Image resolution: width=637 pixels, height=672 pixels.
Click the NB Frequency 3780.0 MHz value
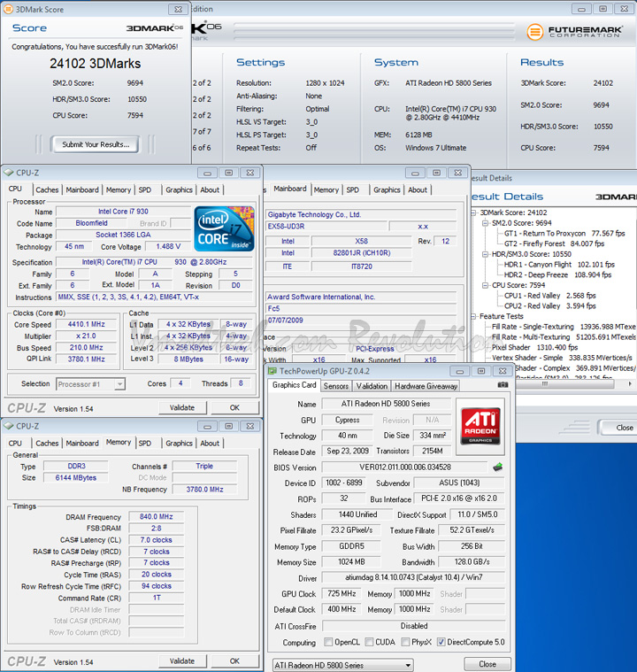pos(204,489)
